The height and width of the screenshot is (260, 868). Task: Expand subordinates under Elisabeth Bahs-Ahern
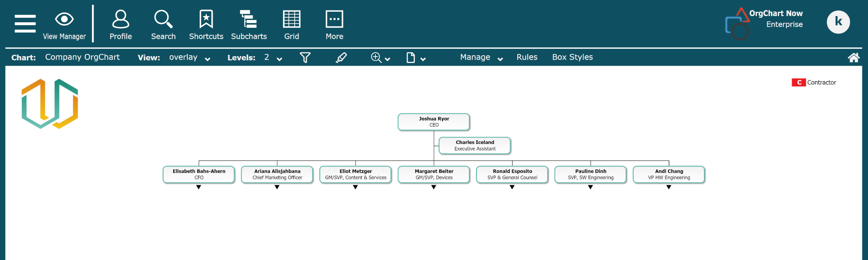[199, 187]
